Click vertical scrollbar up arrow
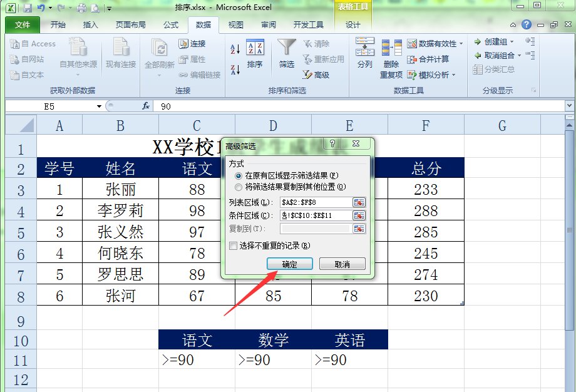The image size is (576, 392). coord(569,126)
